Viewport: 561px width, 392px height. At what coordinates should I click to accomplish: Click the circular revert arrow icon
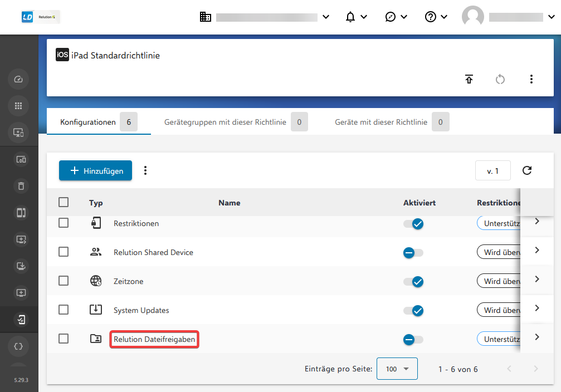click(x=500, y=79)
